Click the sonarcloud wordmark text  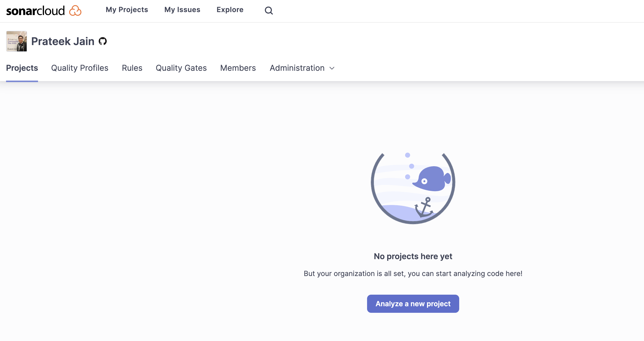pyautogui.click(x=35, y=11)
